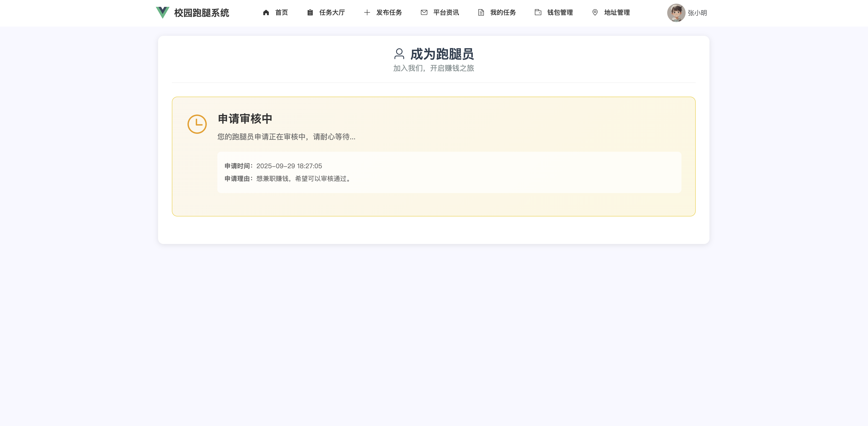Click the envelope icon for platform news
Screen dimensions: 868x426
pyautogui.click(x=424, y=12)
